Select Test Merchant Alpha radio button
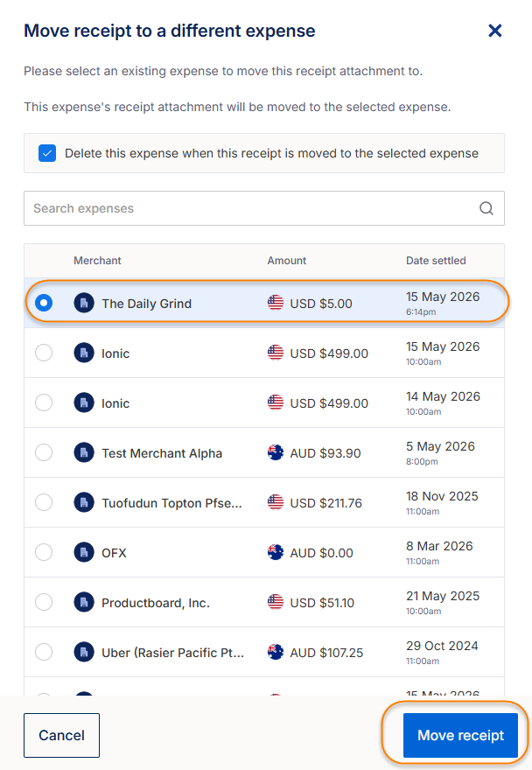Viewport: 532px width, 770px height. [44, 452]
